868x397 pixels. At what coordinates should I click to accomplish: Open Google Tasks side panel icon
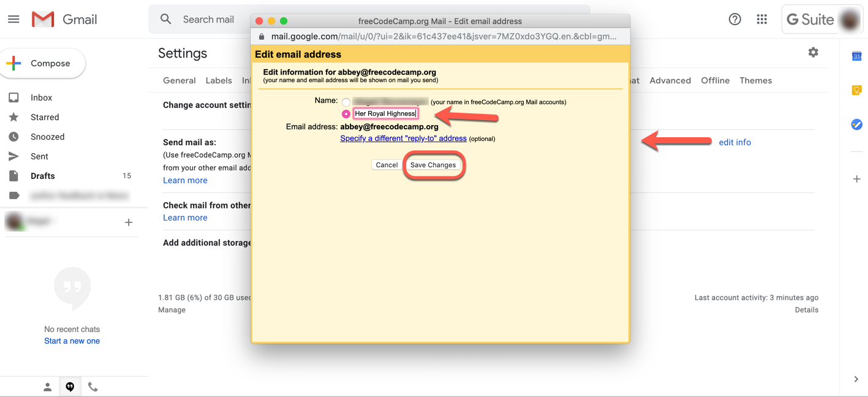tap(857, 124)
